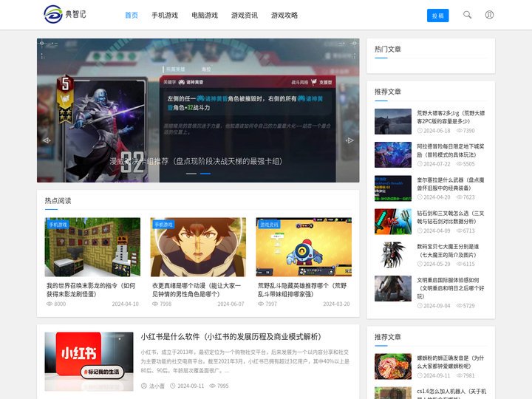Open the 小红书 article thumbnail
Image resolution: width=532 pixels, height=399 pixels.
pyautogui.click(x=89, y=361)
